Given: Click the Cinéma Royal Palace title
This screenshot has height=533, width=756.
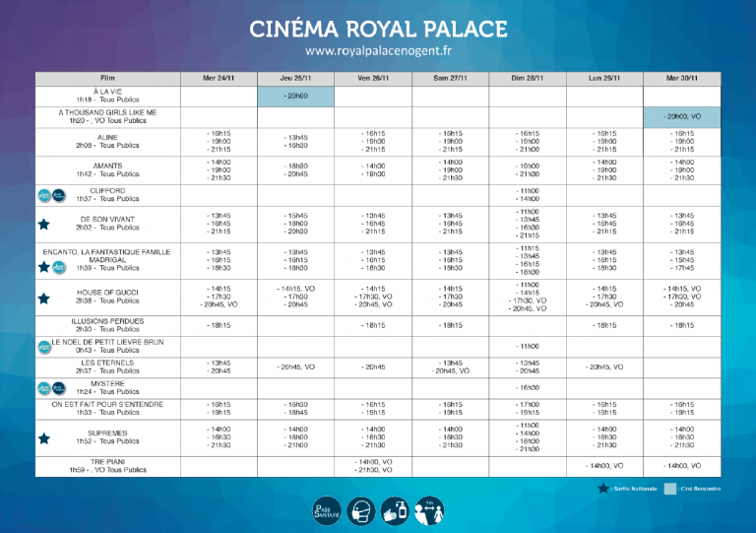Looking at the screenshot, I should point(378,26).
